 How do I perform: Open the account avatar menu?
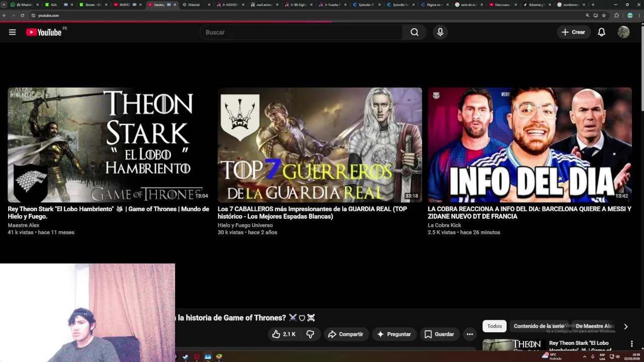point(623,32)
